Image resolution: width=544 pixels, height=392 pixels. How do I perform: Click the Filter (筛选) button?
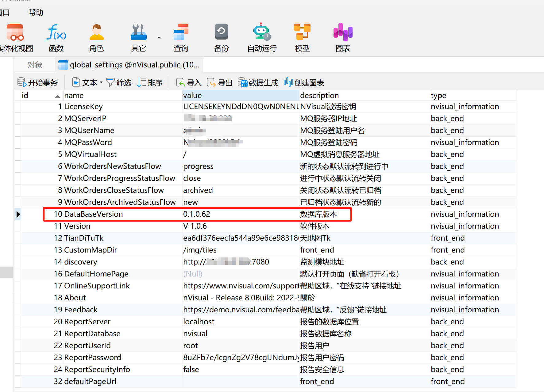119,82
